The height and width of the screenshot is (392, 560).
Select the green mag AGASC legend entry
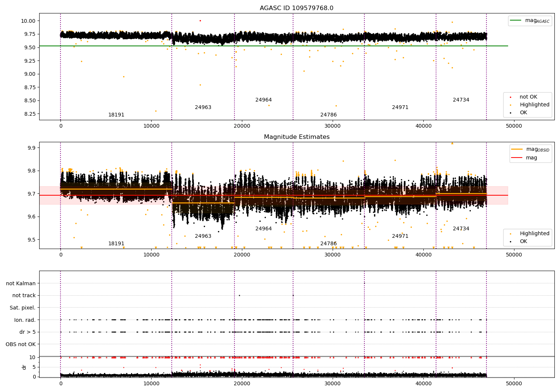pos(530,21)
